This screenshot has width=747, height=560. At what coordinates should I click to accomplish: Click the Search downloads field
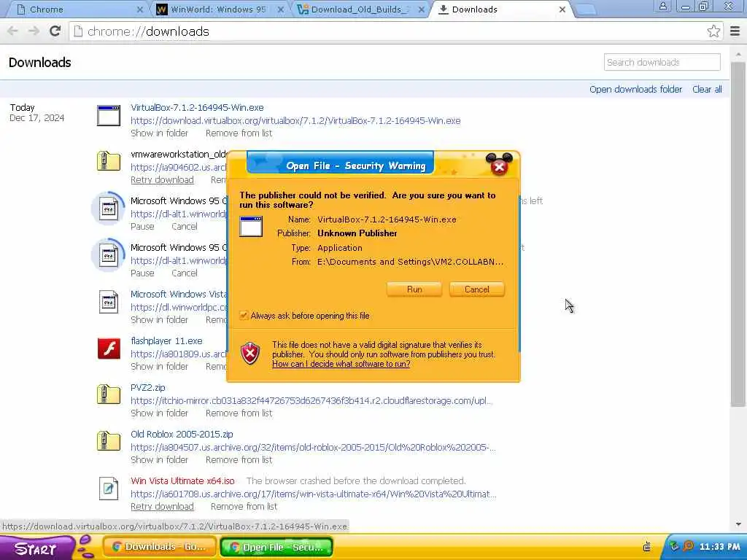pyautogui.click(x=662, y=63)
